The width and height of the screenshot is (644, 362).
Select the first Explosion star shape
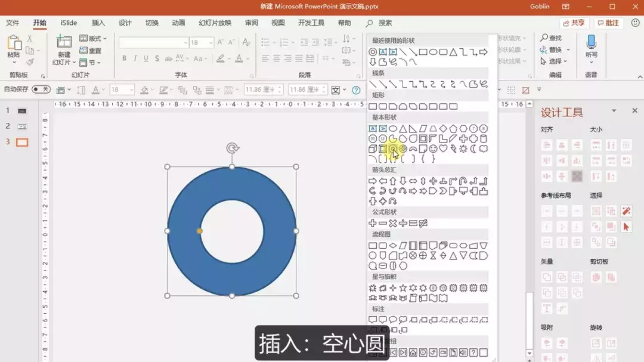point(373,288)
